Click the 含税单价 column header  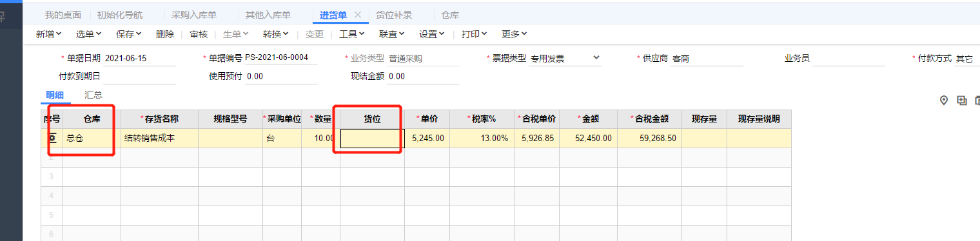[536, 119]
